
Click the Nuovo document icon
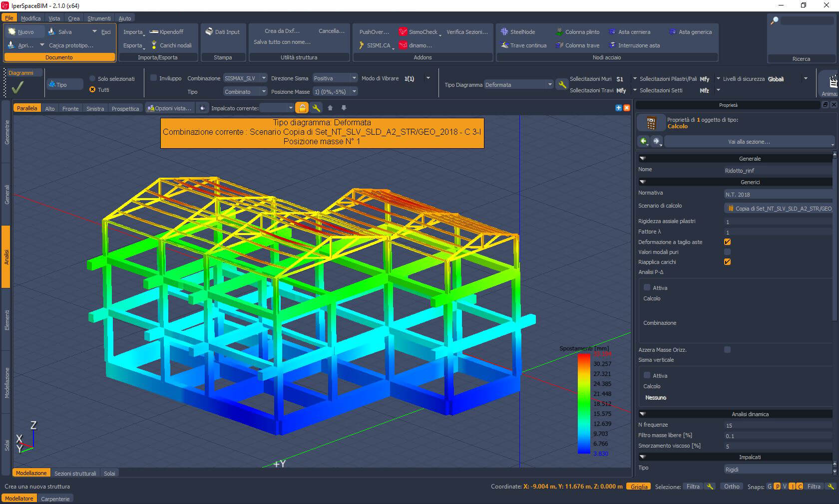pos(12,31)
